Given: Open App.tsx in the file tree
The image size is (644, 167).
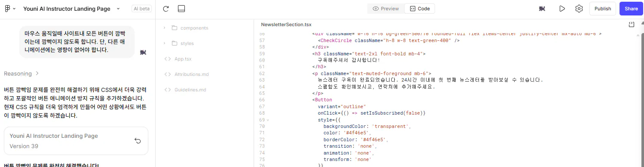Looking at the screenshot, I should pyautogui.click(x=183, y=59).
